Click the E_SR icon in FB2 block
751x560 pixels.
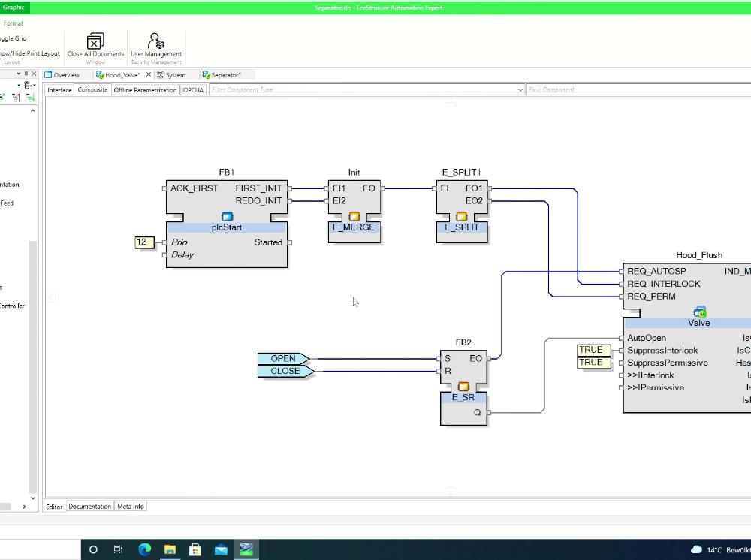point(463,387)
